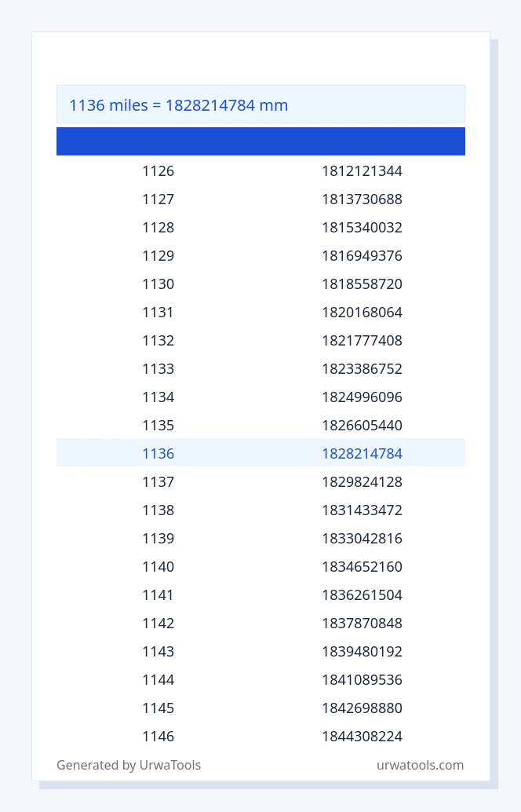The width and height of the screenshot is (521, 812).
Task: Click the 1136 miles = 1828214784 mm heading
Action: pos(178,105)
